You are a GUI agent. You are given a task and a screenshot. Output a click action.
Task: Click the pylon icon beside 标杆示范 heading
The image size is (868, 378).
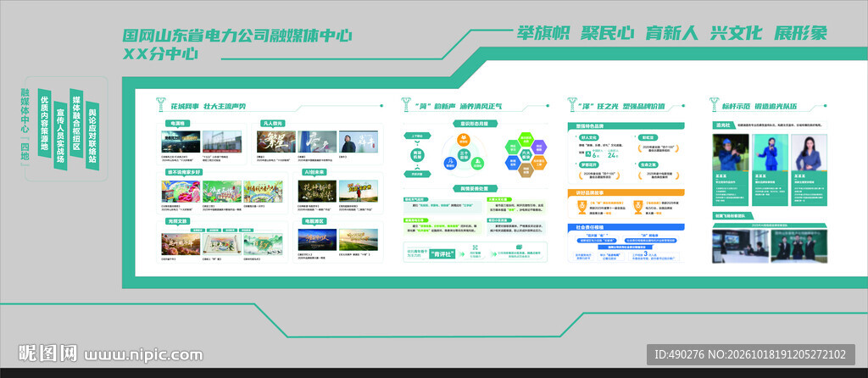click(714, 105)
